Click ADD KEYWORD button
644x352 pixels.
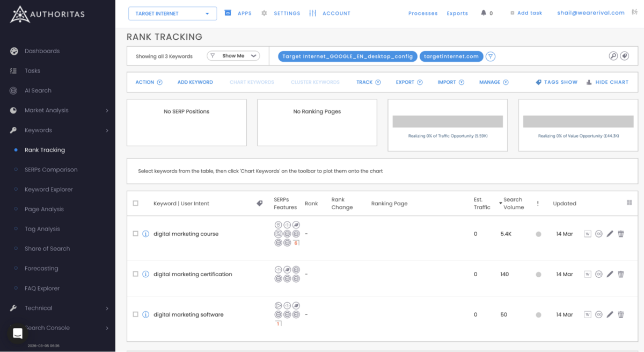pos(195,82)
